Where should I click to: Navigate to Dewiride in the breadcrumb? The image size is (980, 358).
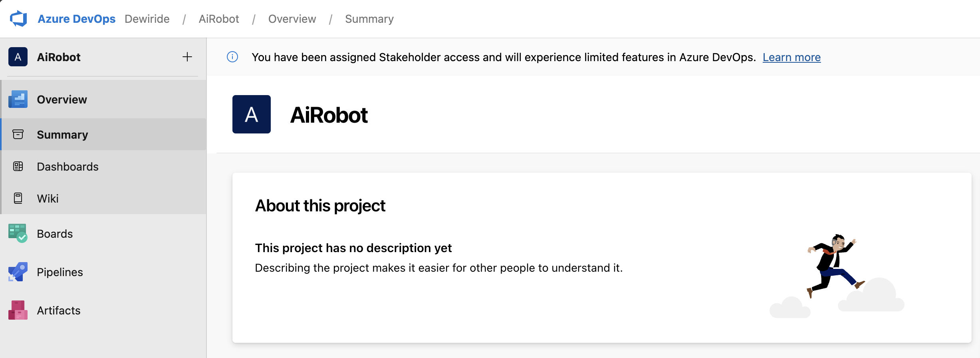[x=147, y=18]
